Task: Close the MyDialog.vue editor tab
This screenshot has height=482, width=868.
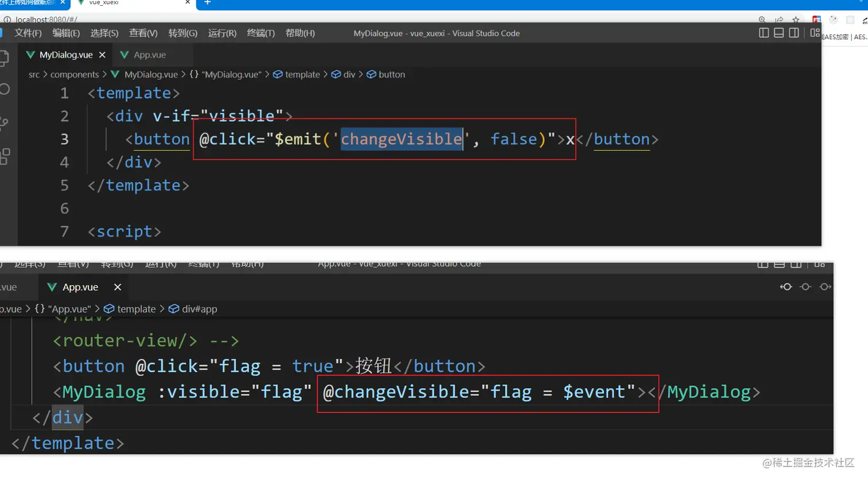Action: pos(102,55)
